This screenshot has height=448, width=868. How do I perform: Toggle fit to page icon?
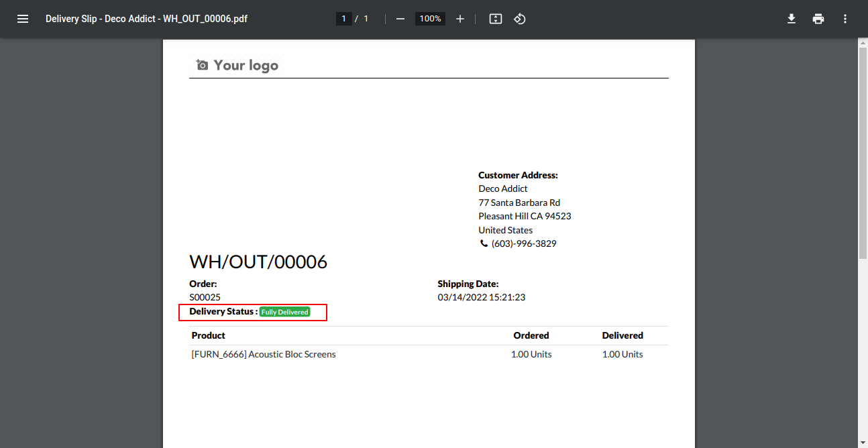point(496,19)
